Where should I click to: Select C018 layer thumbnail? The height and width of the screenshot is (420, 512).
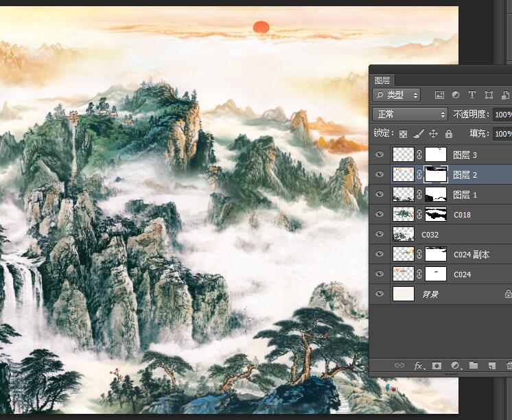tap(404, 214)
